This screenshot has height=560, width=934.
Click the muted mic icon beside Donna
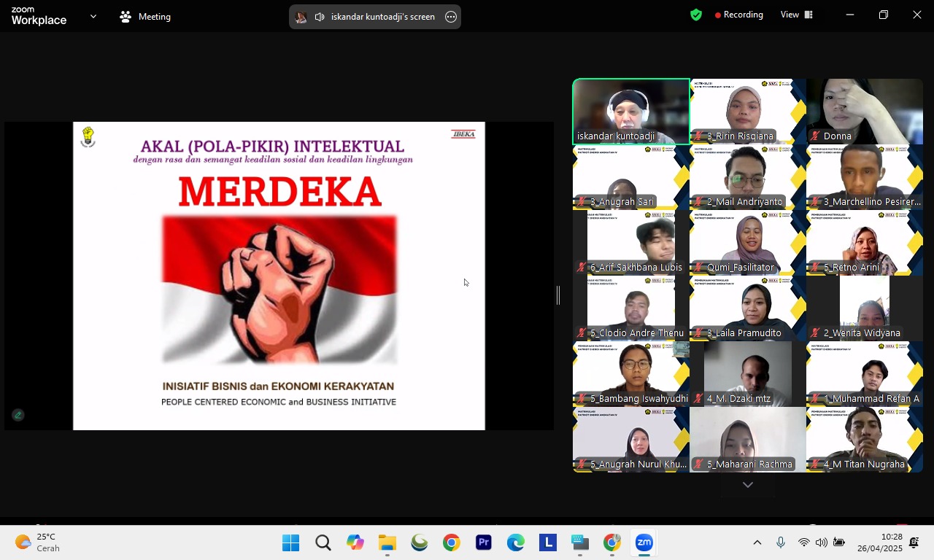coord(815,136)
